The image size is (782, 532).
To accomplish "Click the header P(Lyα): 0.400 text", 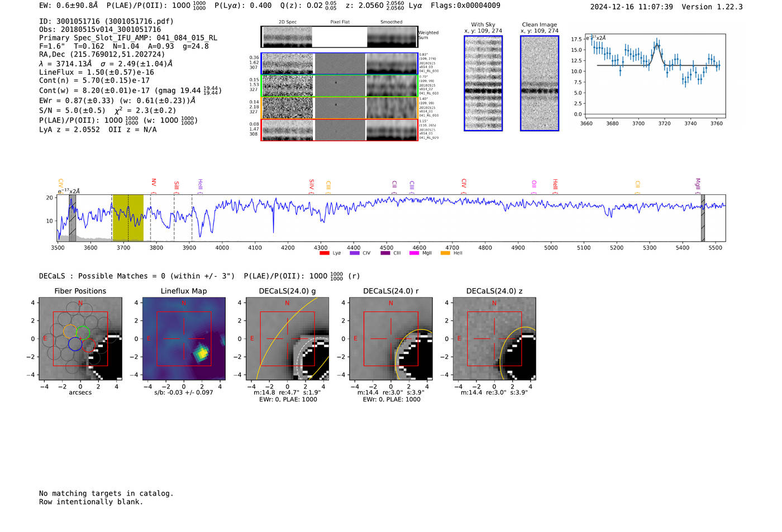I will click(x=243, y=6).
